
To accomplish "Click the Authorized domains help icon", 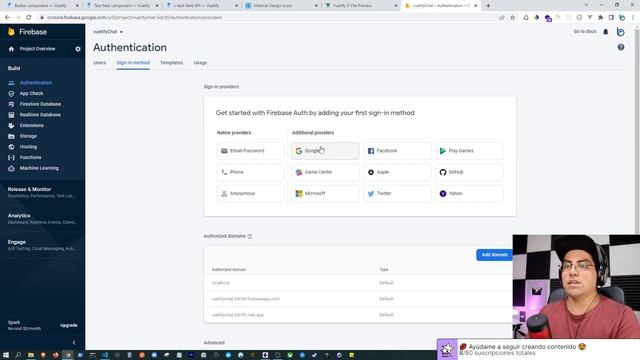I will click(x=250, y=236).
